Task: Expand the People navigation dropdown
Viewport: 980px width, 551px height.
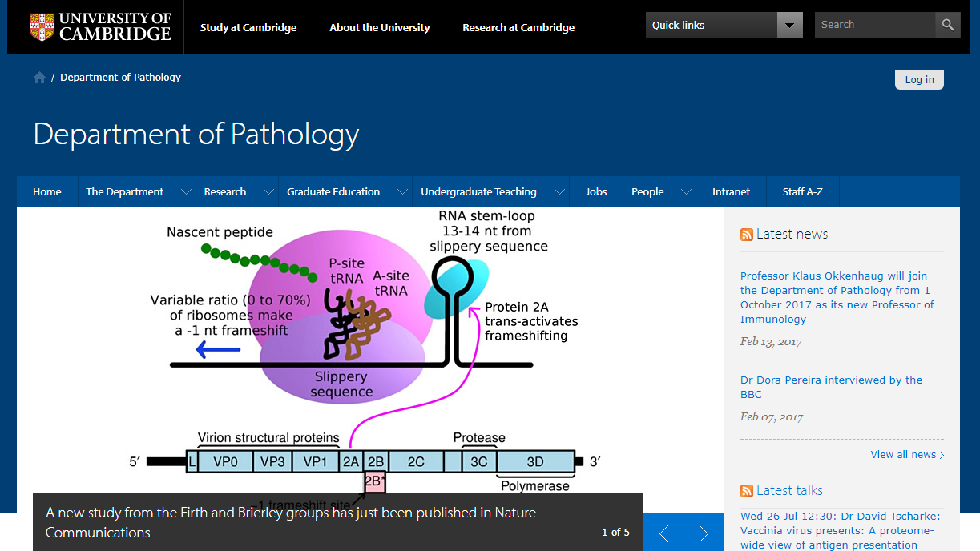Action: [x=686, y=191]
